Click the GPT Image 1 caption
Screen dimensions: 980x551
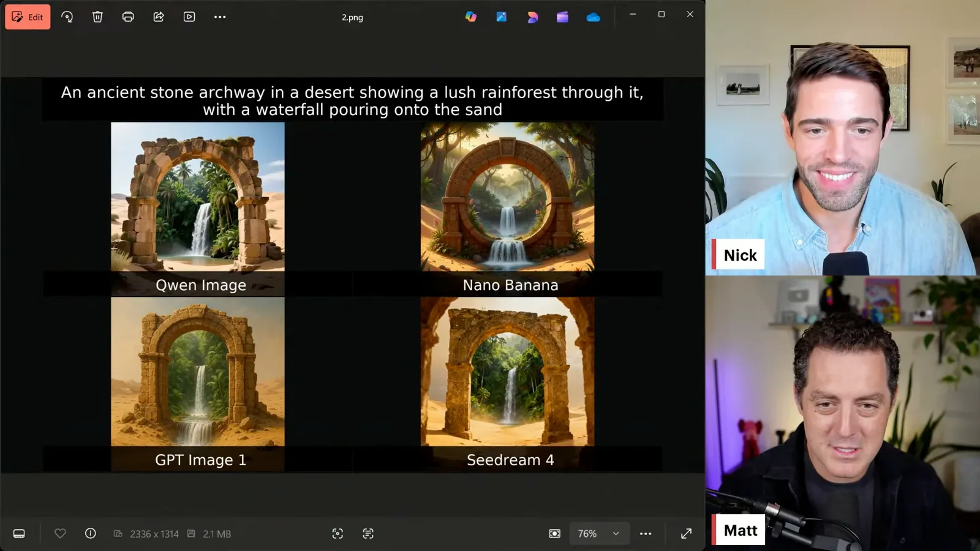[x=201, y=460]
